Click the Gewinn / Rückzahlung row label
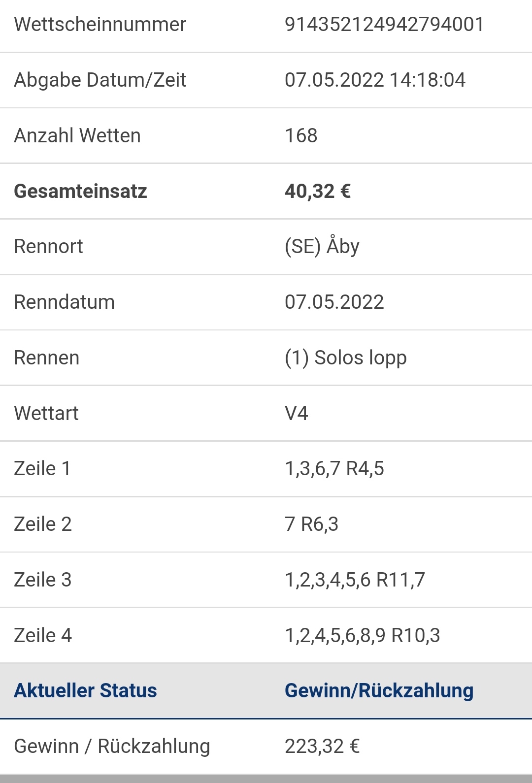The height and width of the screenshot is (783, 532). click(112, 747)
